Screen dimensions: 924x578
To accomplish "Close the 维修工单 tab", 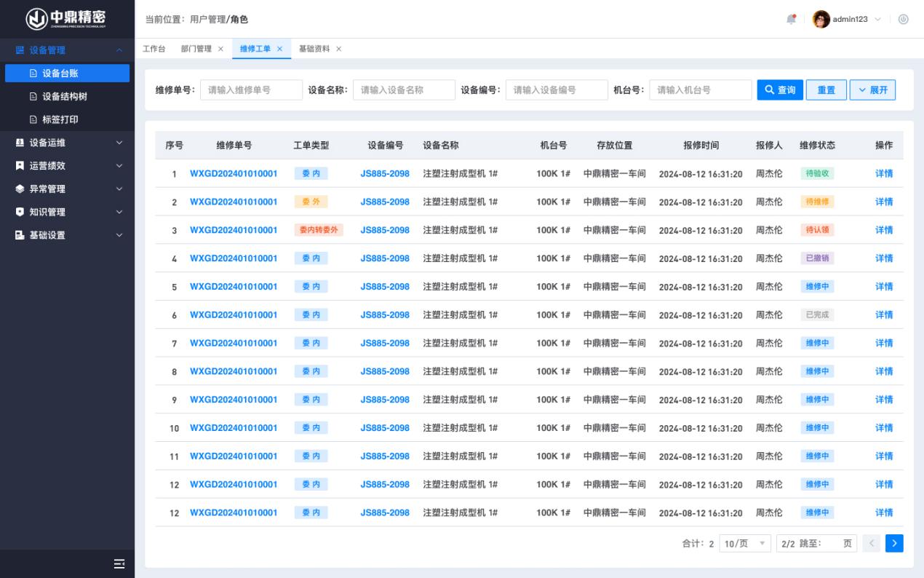I will click(279, 49).
